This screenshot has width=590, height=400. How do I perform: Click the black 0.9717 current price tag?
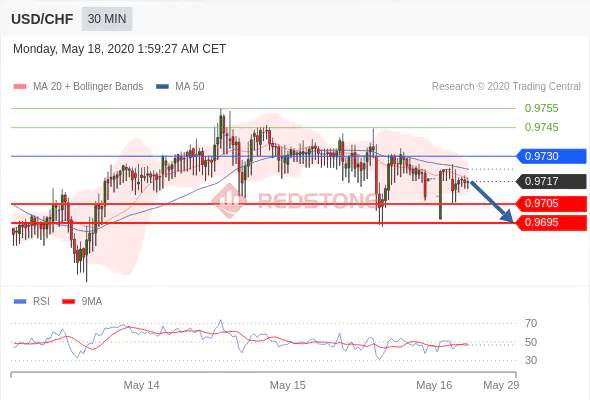click(x=551, y=181)
